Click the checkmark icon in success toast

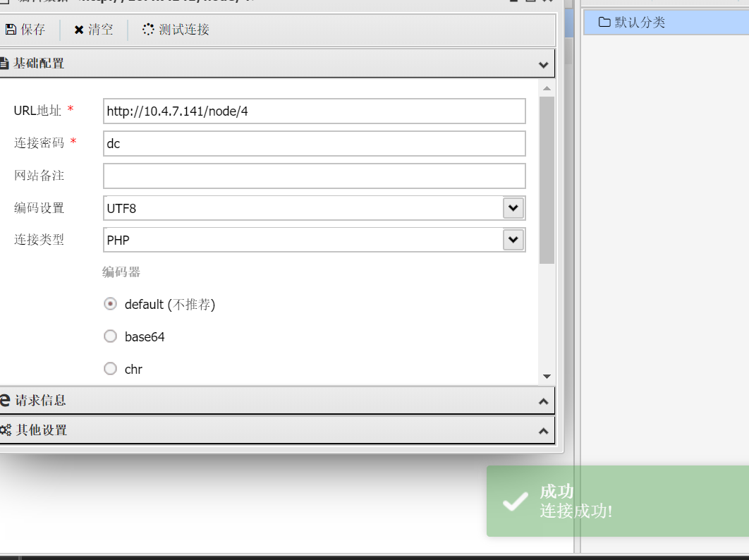point(516,501)
